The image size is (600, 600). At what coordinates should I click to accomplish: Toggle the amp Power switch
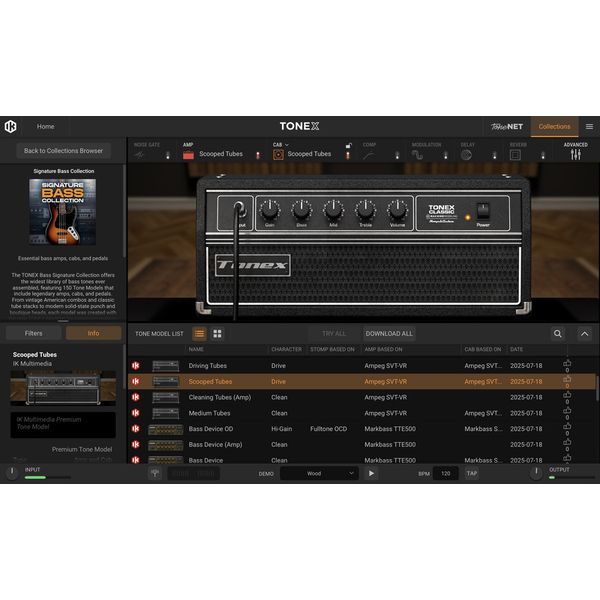click(483, 211)
